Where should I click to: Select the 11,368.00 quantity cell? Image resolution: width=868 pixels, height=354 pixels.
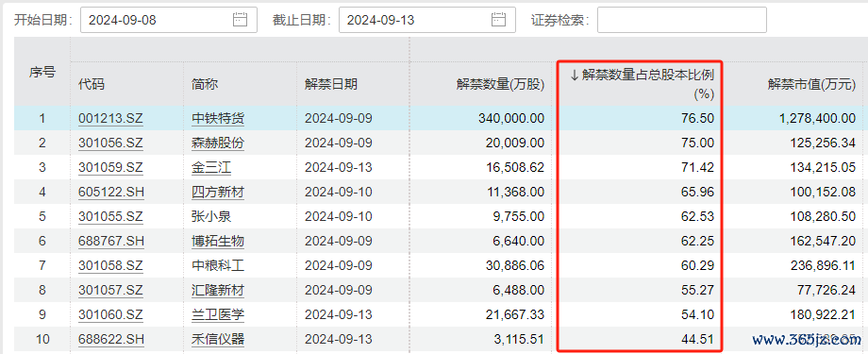coord(515,192)
